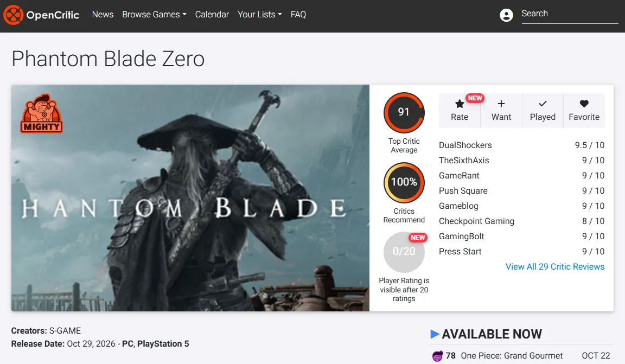Open the Calendar page
625x364 pixels.
point(212,14)
